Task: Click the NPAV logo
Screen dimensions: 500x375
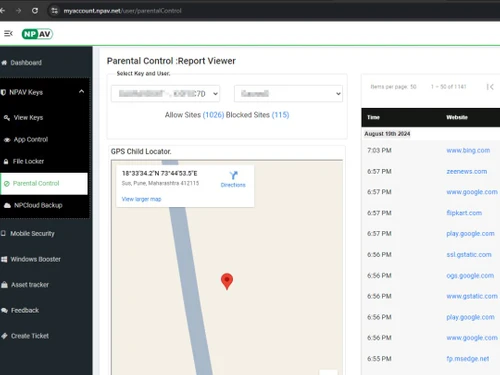Action: coord(37,34)
